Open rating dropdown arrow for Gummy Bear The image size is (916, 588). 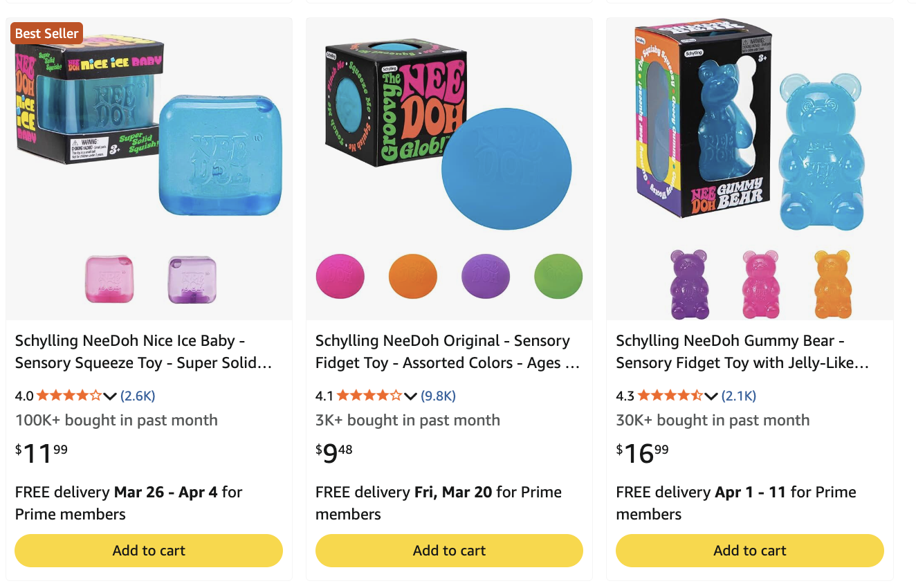[x=711, y=396]
